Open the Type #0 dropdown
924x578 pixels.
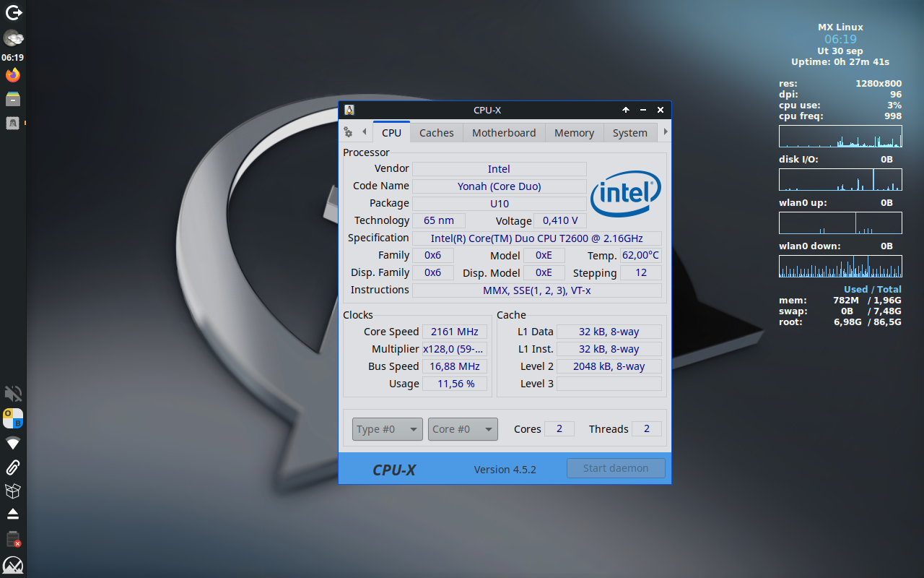[x=388, y=429]
